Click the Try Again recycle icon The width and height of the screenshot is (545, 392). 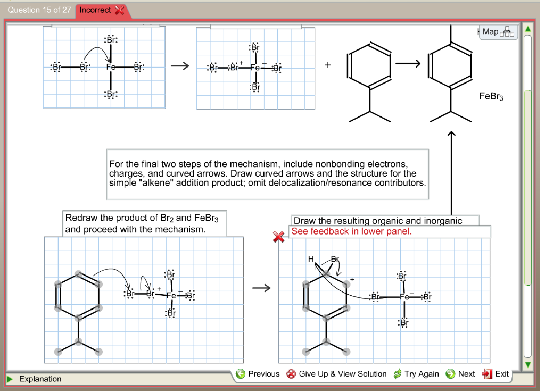coord(397,374)
